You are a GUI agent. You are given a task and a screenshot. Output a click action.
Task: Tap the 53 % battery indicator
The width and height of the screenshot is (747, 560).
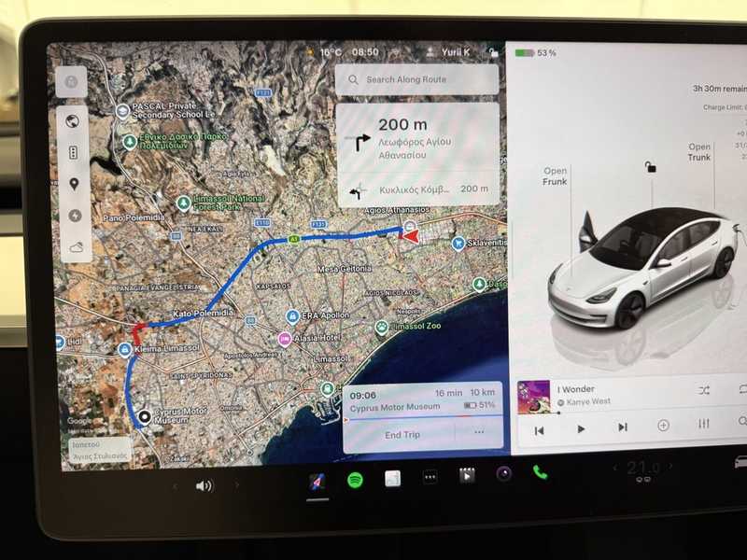(536, 53)
